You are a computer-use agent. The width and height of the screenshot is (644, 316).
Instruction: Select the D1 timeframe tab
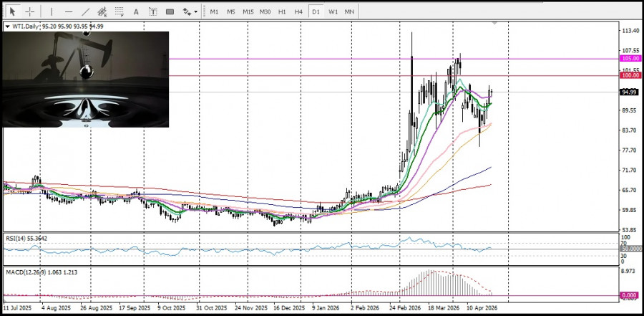[316, 11]
